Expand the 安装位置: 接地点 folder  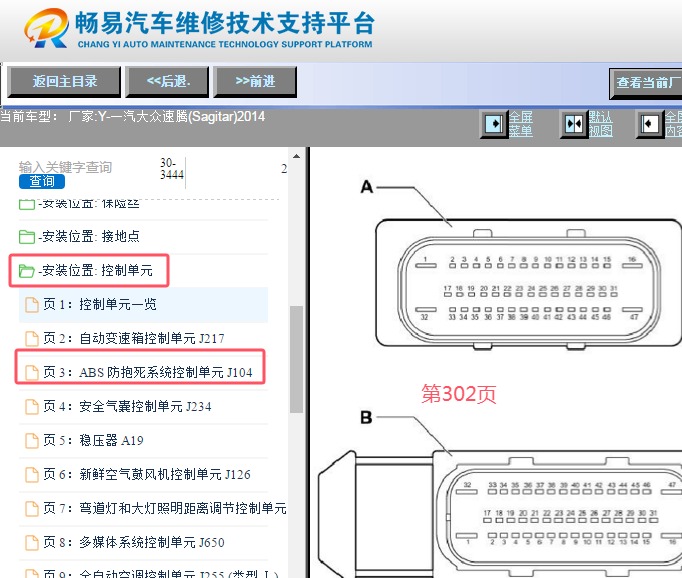(x=89, y=236)
